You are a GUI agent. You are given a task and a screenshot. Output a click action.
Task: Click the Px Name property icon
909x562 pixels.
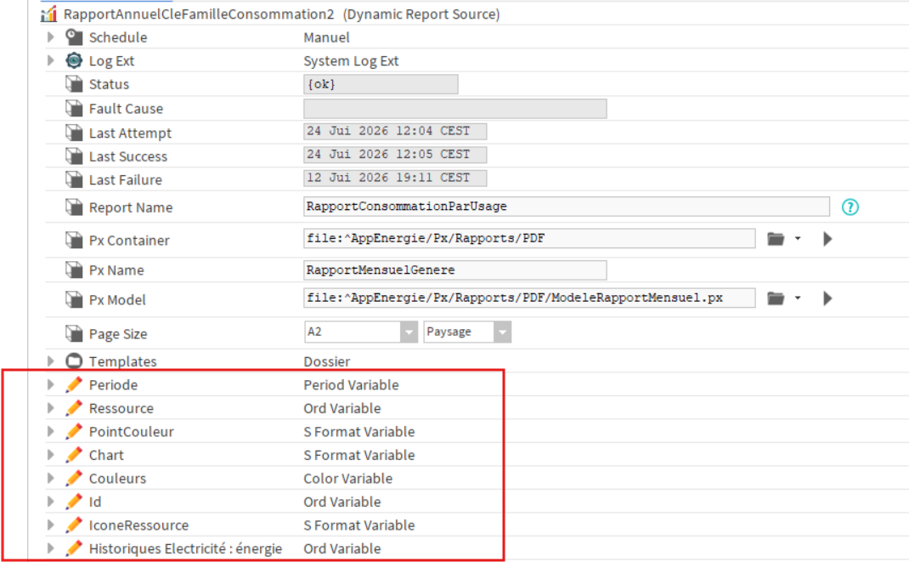point(74,270)
